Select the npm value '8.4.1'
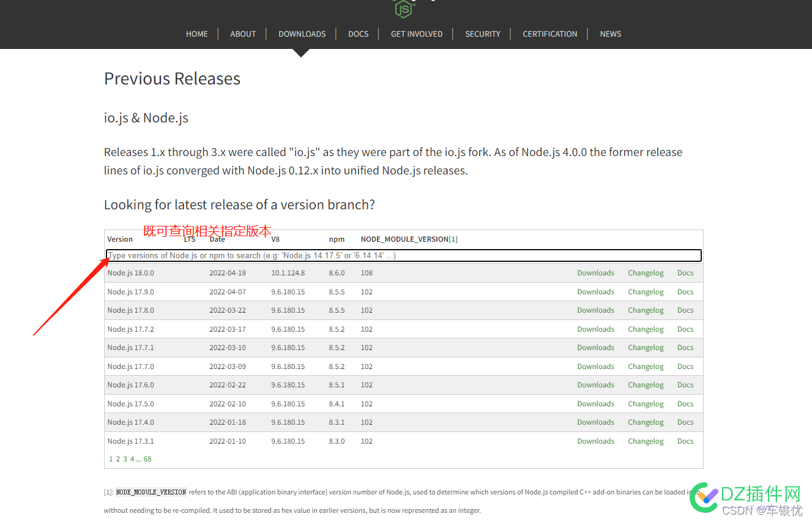This screenshot has height=522, width=812. pos(337,404)
